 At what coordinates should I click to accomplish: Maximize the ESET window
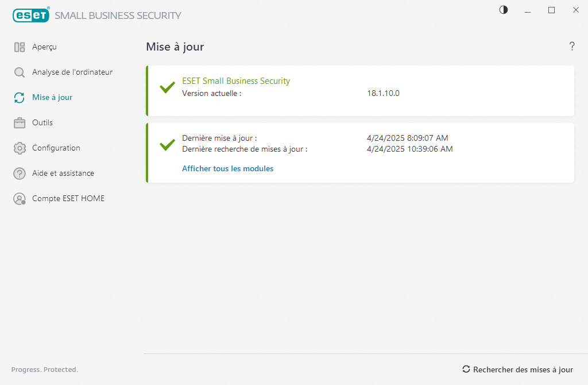coord(551,10)
